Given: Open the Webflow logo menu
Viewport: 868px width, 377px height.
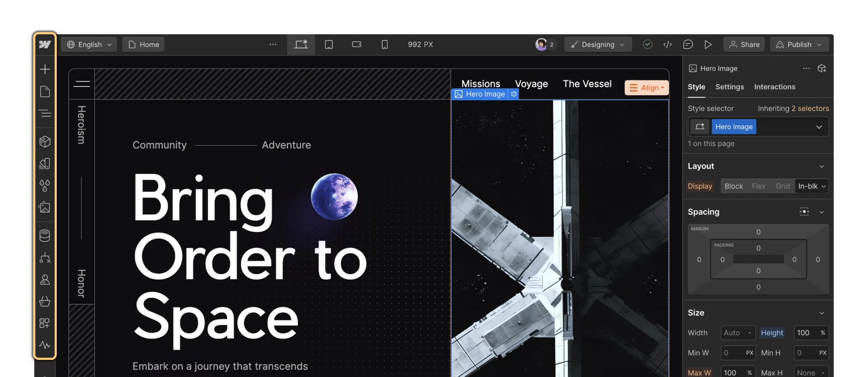Looking at the screenshot, I should [45, 44].
